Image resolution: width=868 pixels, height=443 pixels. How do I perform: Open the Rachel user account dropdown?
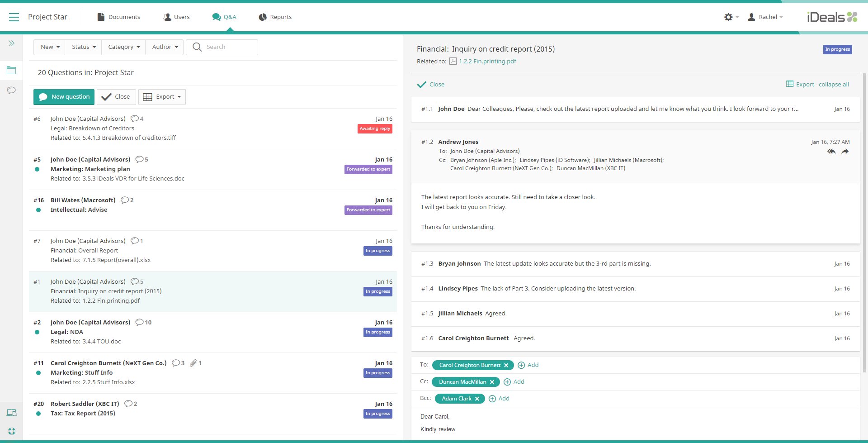click(x=765, y=17)
